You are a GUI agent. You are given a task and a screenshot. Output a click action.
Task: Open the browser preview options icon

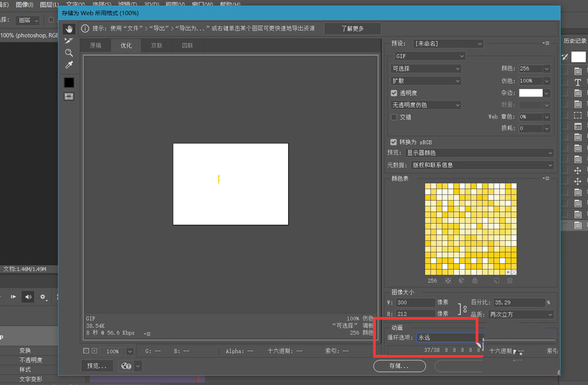point(125,366)
